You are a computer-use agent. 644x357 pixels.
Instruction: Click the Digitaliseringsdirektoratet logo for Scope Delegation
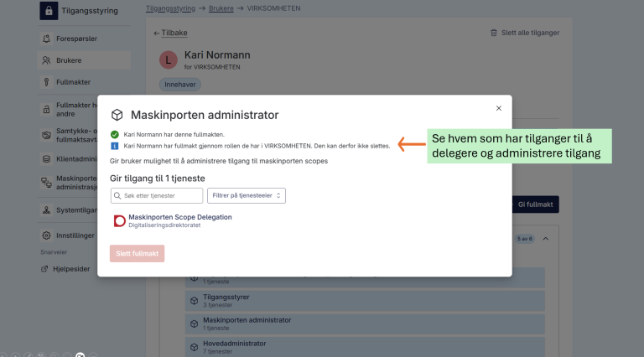pos(119,220)
